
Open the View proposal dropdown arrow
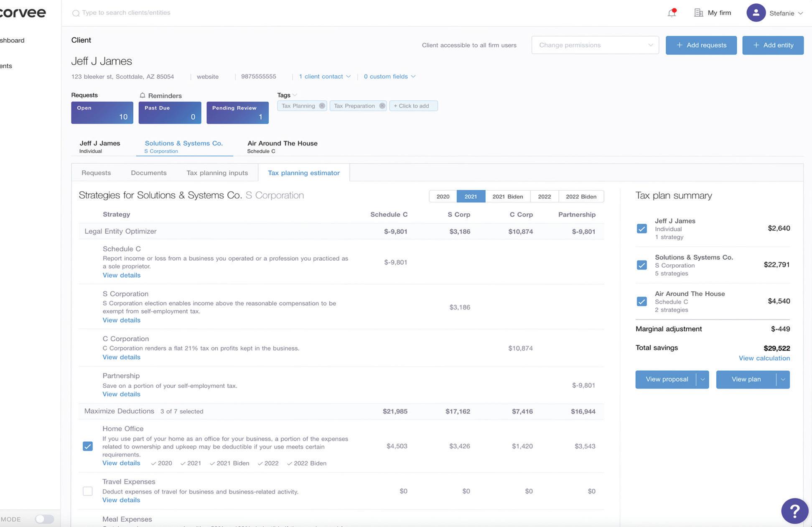[703, 379]
